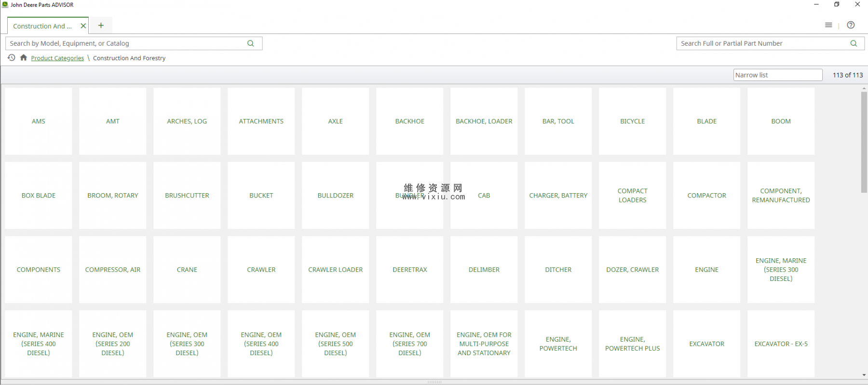
Task: Select ENGINE, OEM (SERIES 700 DIESEL)
Action: (x=410, y=344)
